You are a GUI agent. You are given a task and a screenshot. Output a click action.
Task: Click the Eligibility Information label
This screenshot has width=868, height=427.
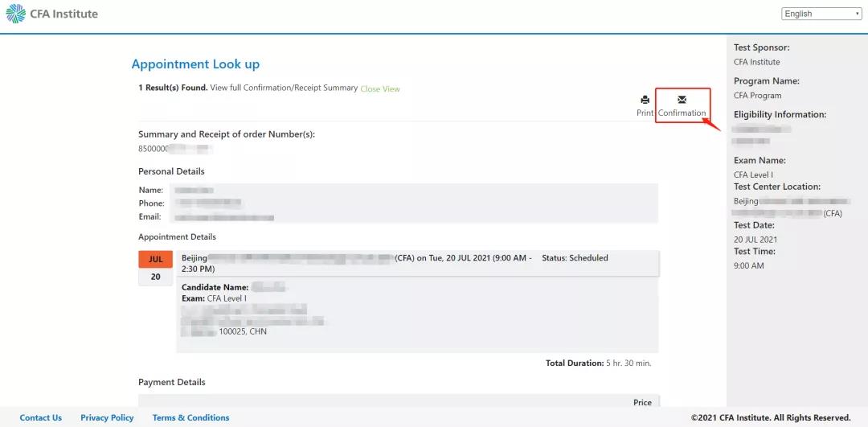[780, 115]
